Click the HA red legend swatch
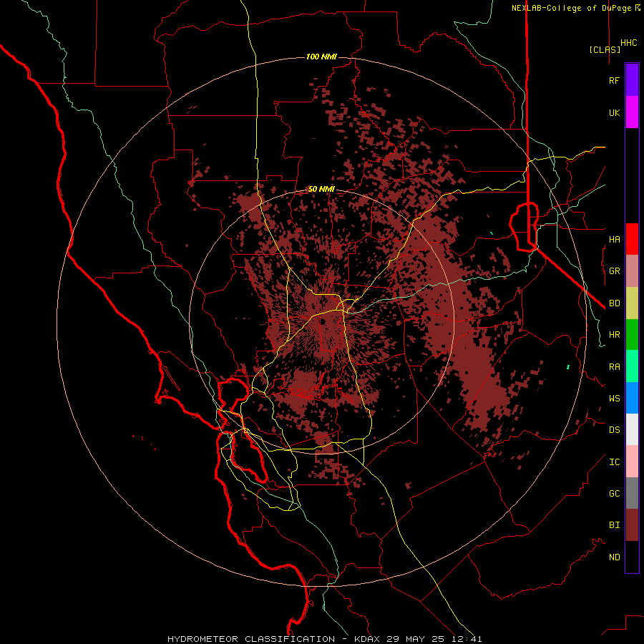The image size is (644, 644). click(x=632, y=239)
